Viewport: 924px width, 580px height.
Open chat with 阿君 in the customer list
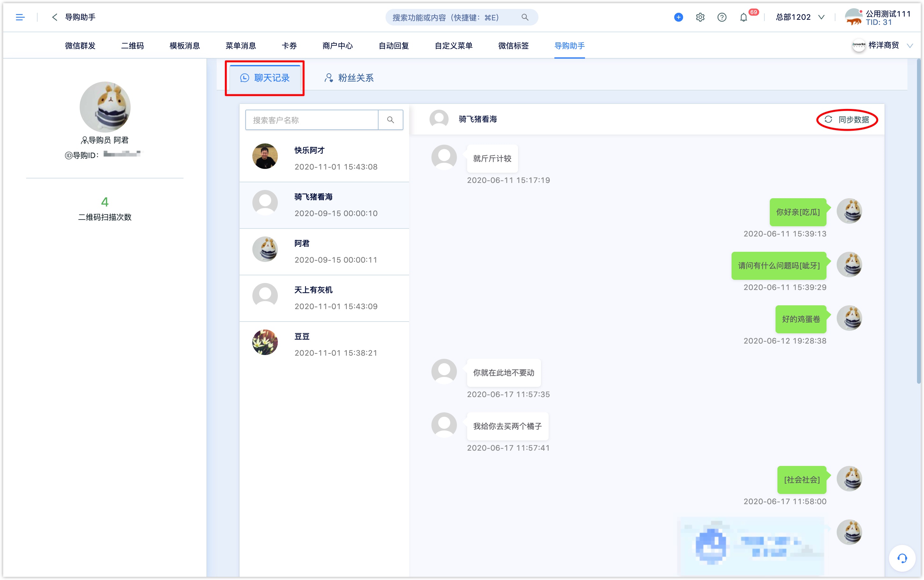(x=324, y=252)
